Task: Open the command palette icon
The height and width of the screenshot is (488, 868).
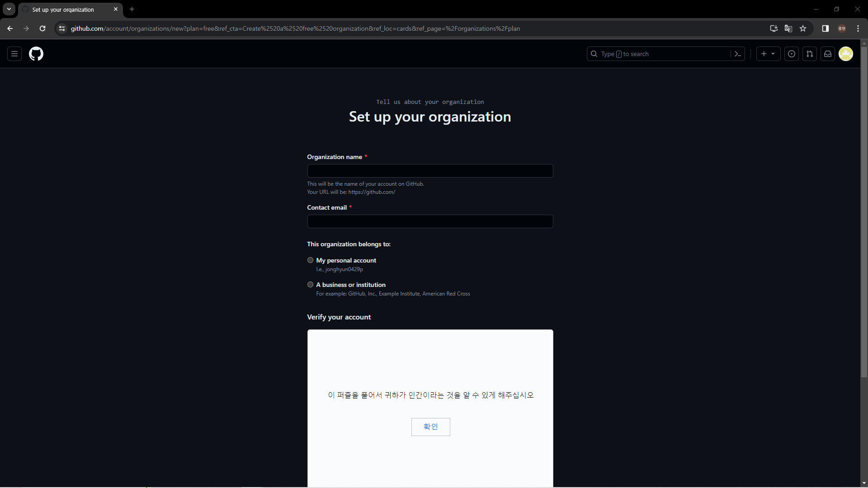Action: [738, 54]
